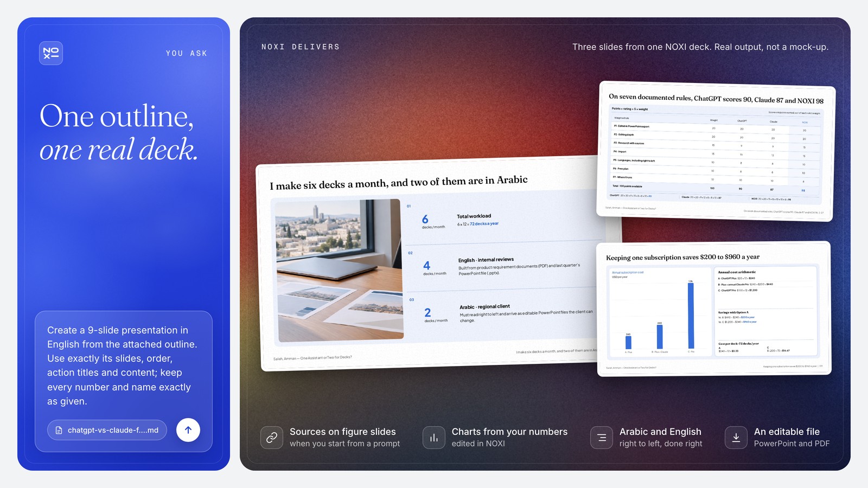The width and height of the screenshot is (868, 488).
Task: Click the document icon in the attachment chip
Action: [x=59, y=430]
